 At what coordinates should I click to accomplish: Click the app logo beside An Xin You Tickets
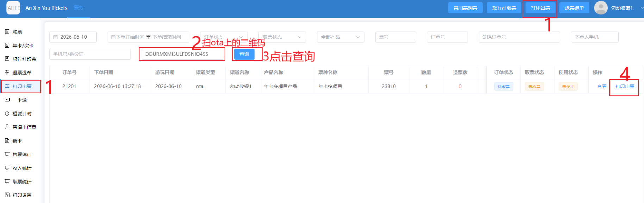[13, 8]
